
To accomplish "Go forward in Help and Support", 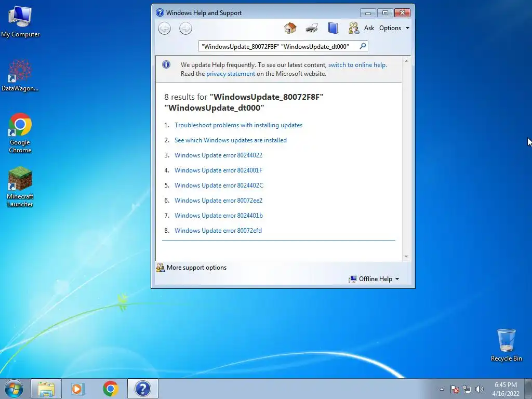I will [x=185, y=28].
